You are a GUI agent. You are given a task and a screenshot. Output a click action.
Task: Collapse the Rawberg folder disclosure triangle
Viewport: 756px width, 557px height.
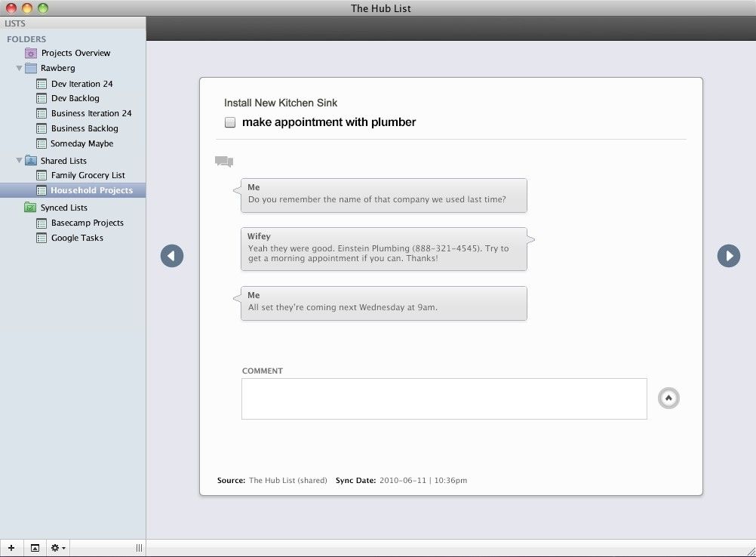coord(18,68)
